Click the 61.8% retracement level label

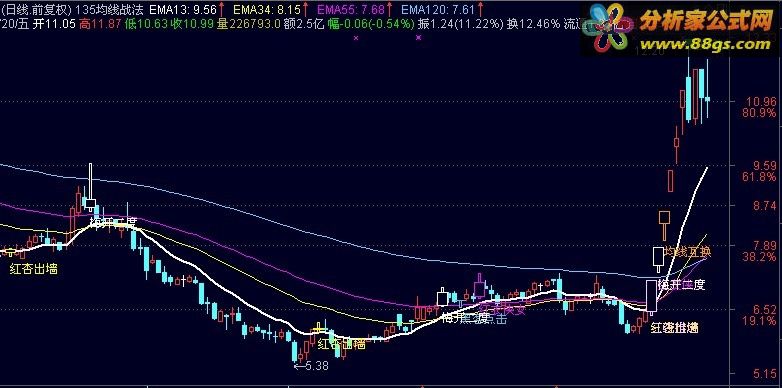759,177
